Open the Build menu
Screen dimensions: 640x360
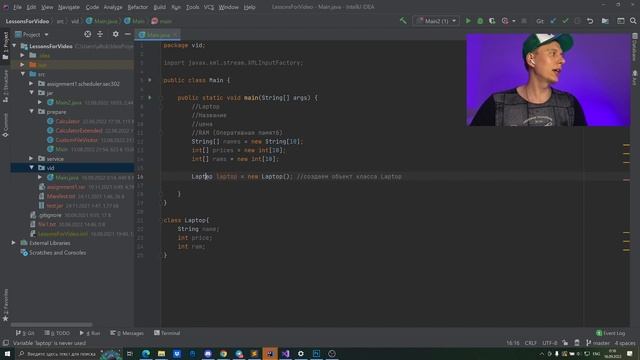(160, 7)
